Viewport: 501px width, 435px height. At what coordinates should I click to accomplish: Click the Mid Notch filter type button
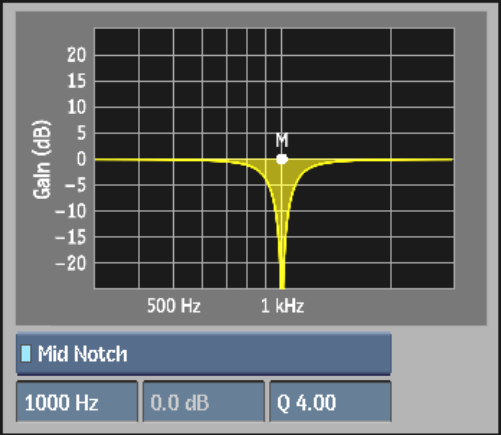204,354
